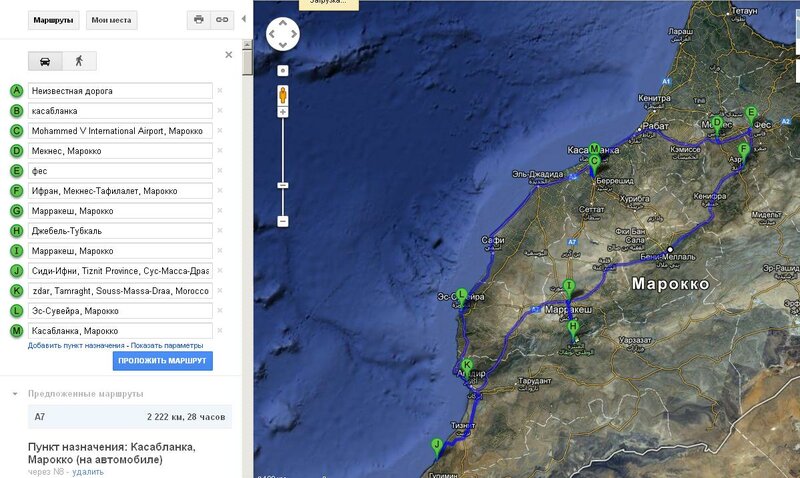This screenshot has height=478, width=800.
Task: Click the zoom slider handle
Action: click(283, 186)
